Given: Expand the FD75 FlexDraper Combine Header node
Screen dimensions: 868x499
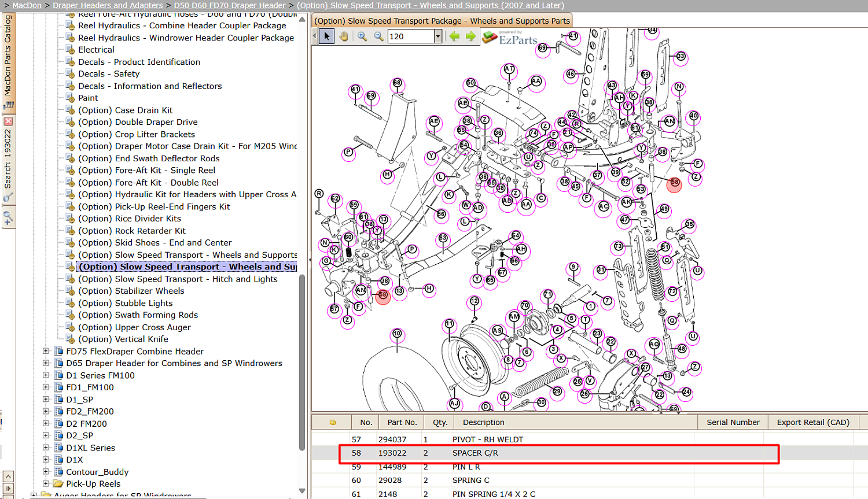Looking at the screenshot, I should (x=46, y=351).
